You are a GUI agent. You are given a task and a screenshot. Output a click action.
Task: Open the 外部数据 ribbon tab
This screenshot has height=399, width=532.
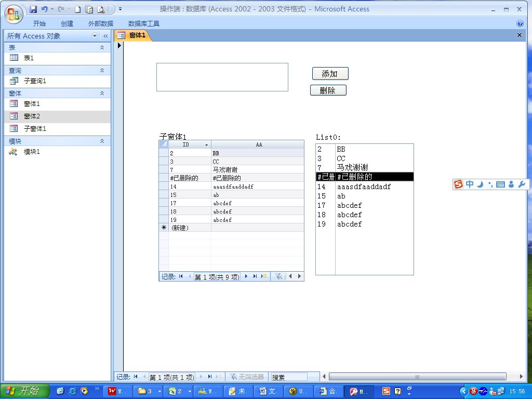(x=100, y=23)
